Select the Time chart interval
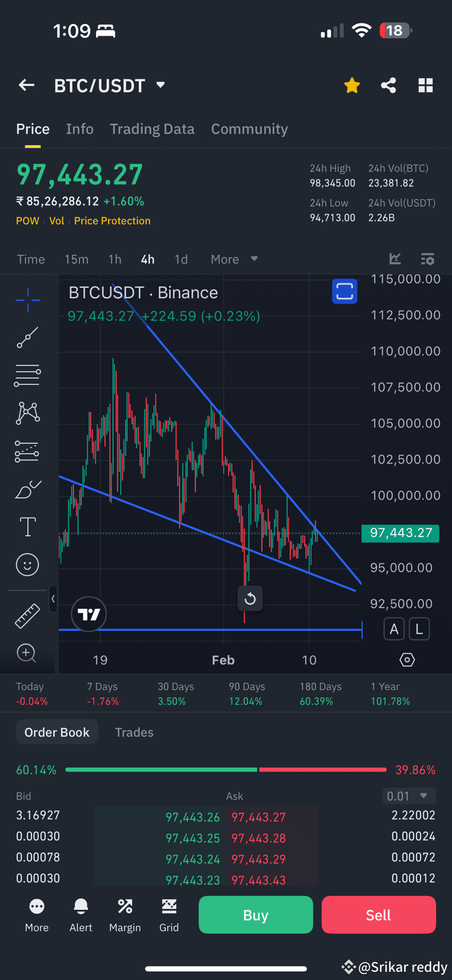Image resolution: width=452 pixels, height=980 pixels. [31, 259]
